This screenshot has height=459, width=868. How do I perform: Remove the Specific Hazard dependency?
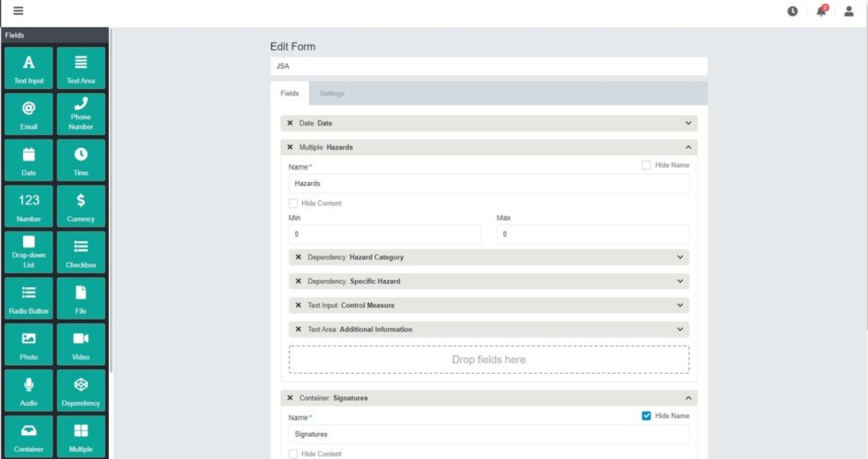click(298, 281)
